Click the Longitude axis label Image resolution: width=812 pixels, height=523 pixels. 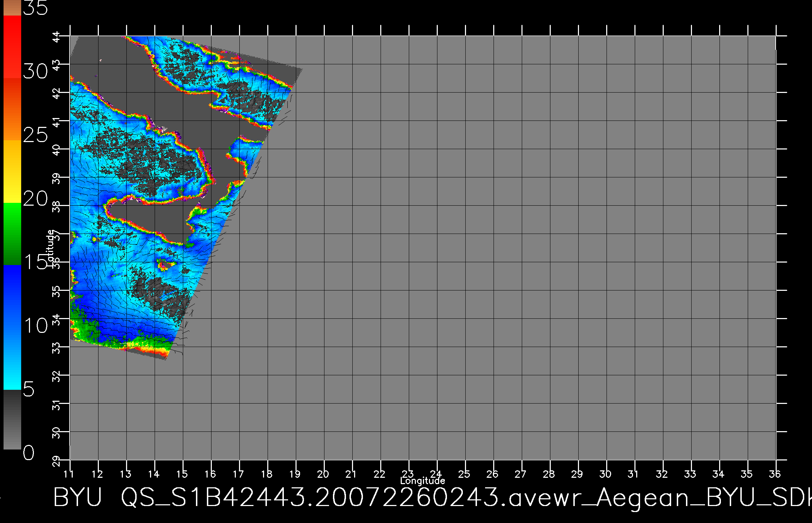coord(423,481)
